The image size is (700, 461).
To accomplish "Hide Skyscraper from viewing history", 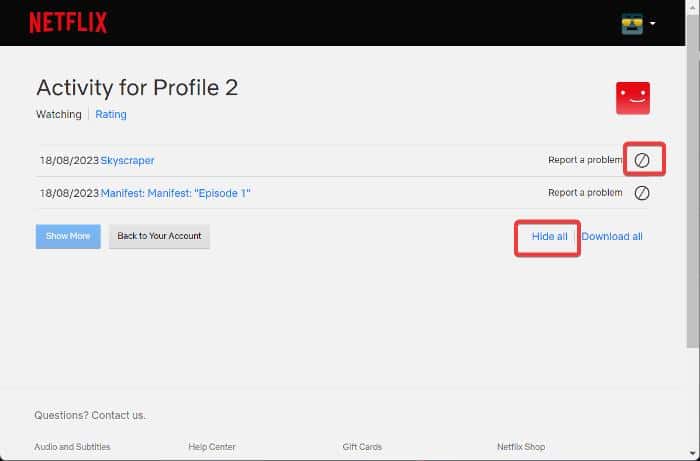I will 642,160.
